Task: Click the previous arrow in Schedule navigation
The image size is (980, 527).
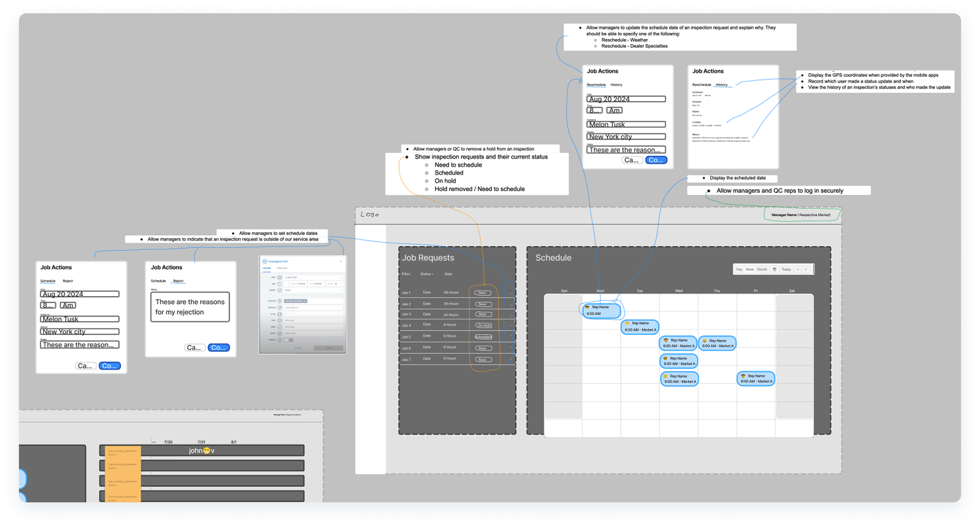Action: [798, 269]
